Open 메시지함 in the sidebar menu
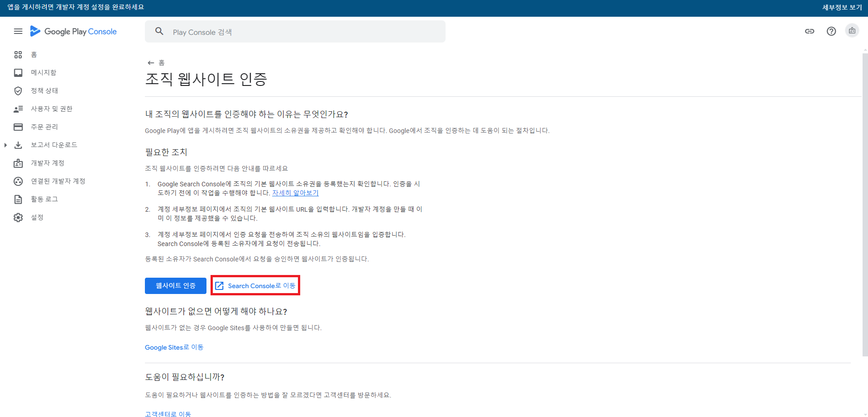The height and width of the screenshot is (417, 868). pyautogui.click(x=43, y=73)
